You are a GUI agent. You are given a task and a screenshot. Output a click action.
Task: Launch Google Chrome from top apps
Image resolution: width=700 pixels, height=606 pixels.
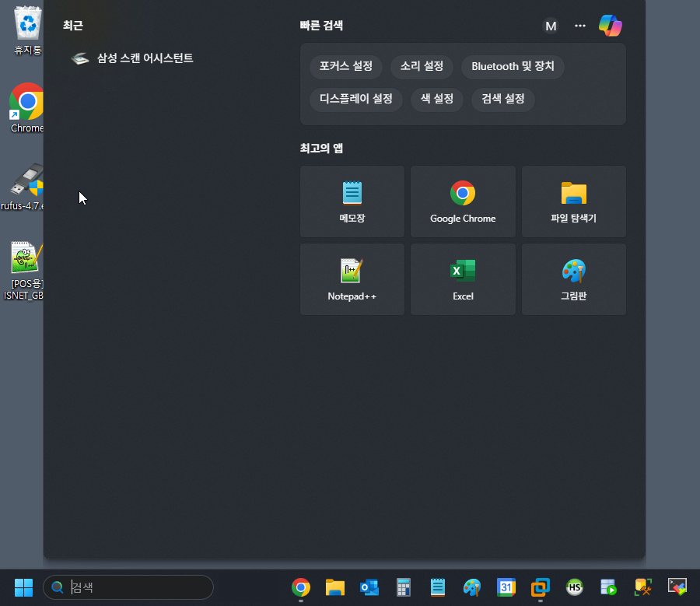point(463,201)
